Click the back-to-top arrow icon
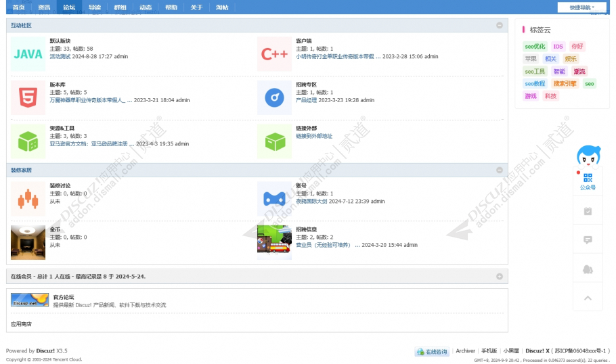 tap(588, 298)
